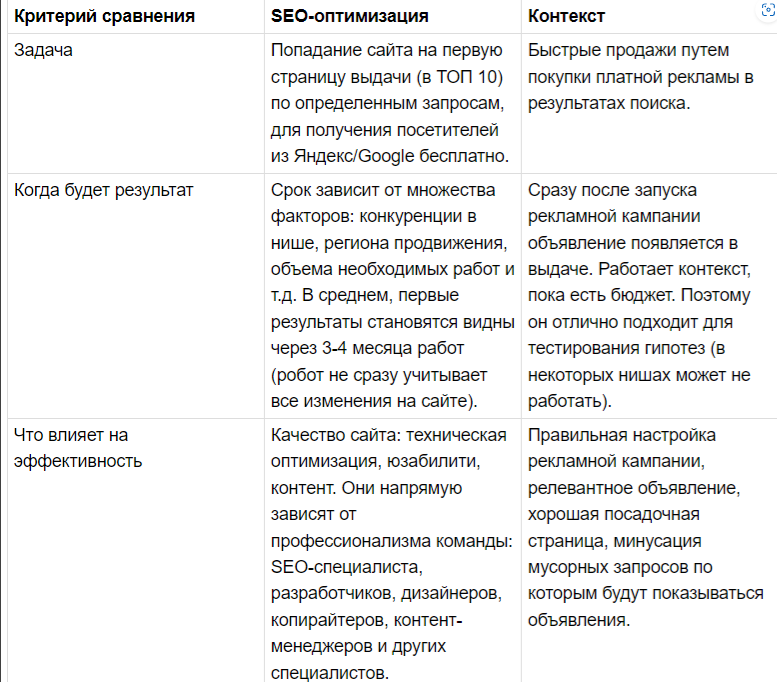Select the 'Что влияет на эффективность' row label
The height and width of the screenshot is (682, 777).
pyautogui.click(x=78, y=448)
